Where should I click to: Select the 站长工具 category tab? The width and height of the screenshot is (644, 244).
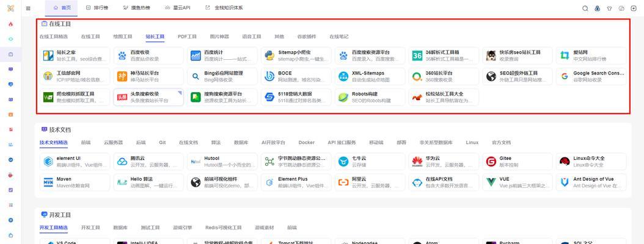[x=155, y=37]
